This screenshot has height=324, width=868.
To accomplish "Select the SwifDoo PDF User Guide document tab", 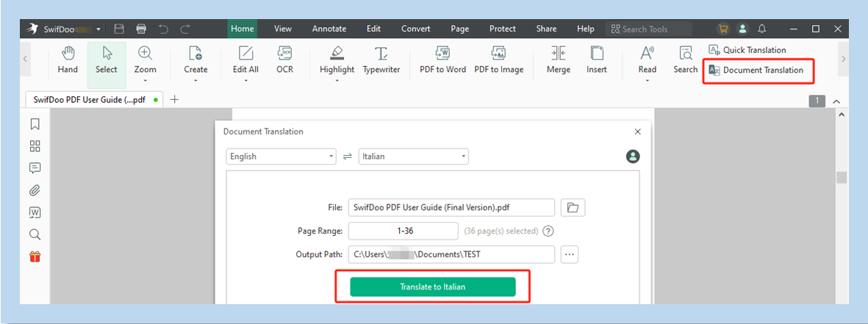I will tap(94, 100).
